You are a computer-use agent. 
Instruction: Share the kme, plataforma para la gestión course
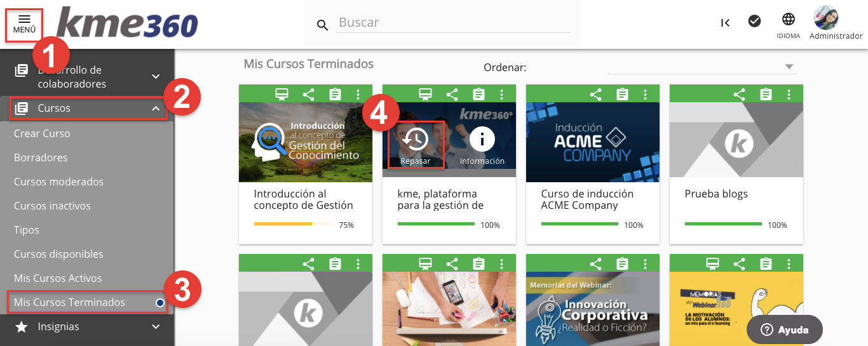click(452, 95)
